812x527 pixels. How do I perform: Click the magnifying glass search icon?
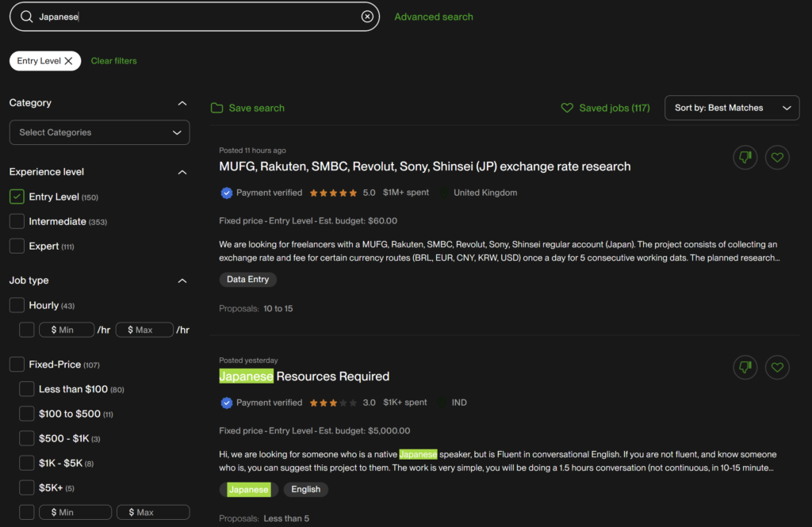pyautogui.click(x=27, y=17)
